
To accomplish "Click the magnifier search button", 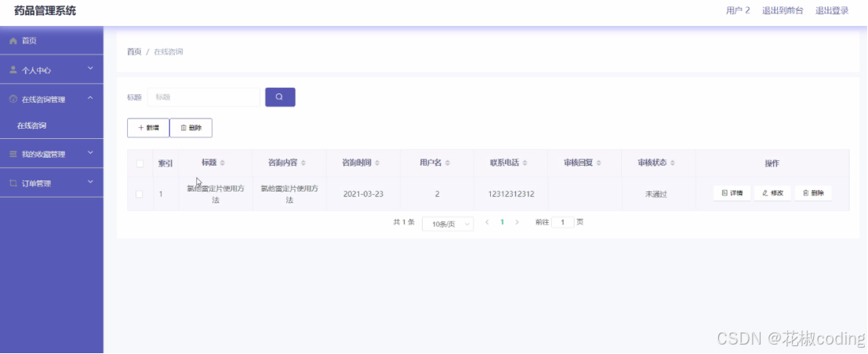I will 280,97.
